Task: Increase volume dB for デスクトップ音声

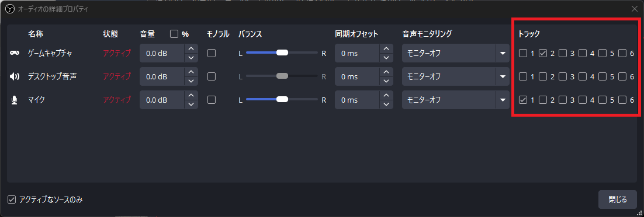Action: pyautogui.click(x=191, y=72)
